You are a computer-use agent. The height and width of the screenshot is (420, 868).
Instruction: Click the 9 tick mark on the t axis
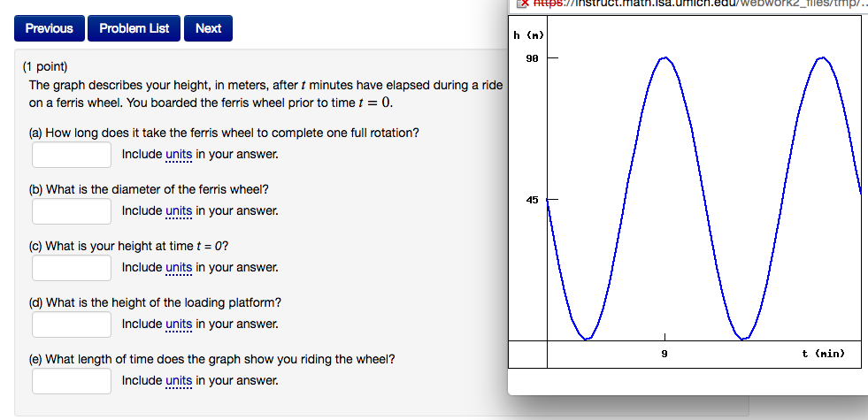tap(664, 337)
